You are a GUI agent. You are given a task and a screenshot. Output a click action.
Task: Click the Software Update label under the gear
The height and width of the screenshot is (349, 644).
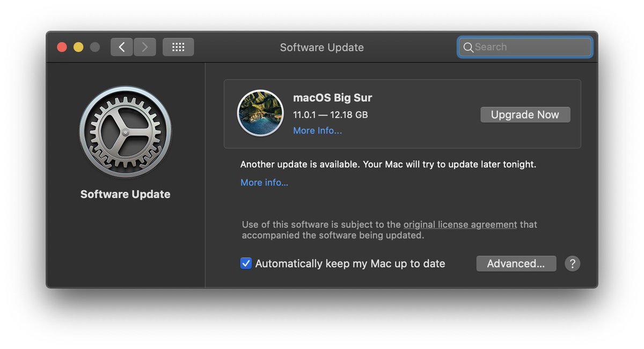click(126, 195)
